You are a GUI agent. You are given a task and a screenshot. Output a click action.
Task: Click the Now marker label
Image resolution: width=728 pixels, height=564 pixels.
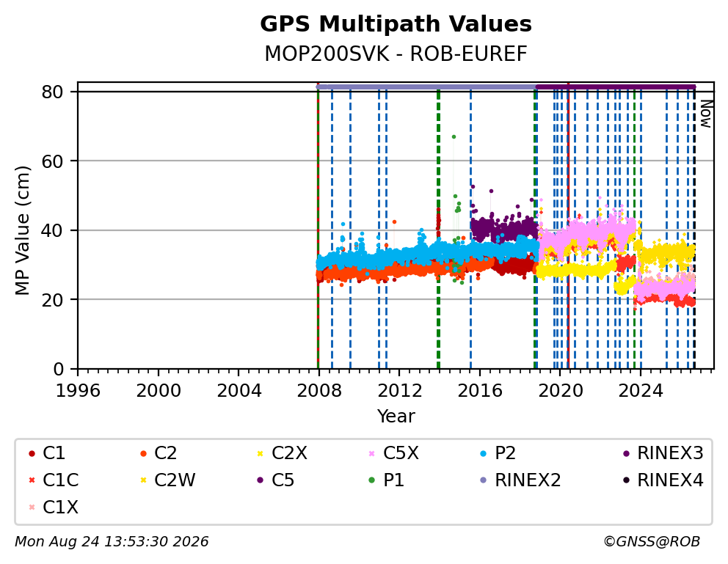(706, 114)
